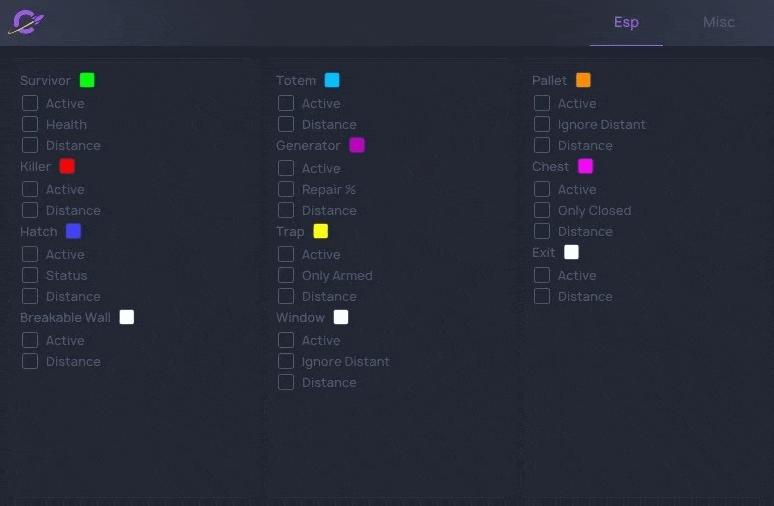
Task: Enable the Survivor Active checkbox
Action: (30, 103)
